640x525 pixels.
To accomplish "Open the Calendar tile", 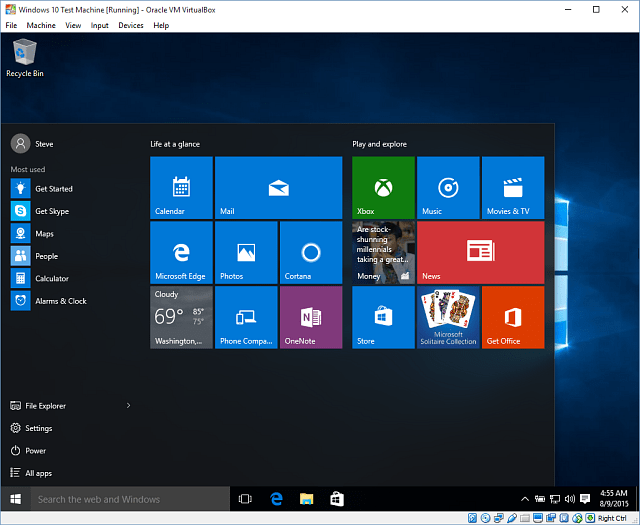I will pyautogui.click(x=181, y=188).
